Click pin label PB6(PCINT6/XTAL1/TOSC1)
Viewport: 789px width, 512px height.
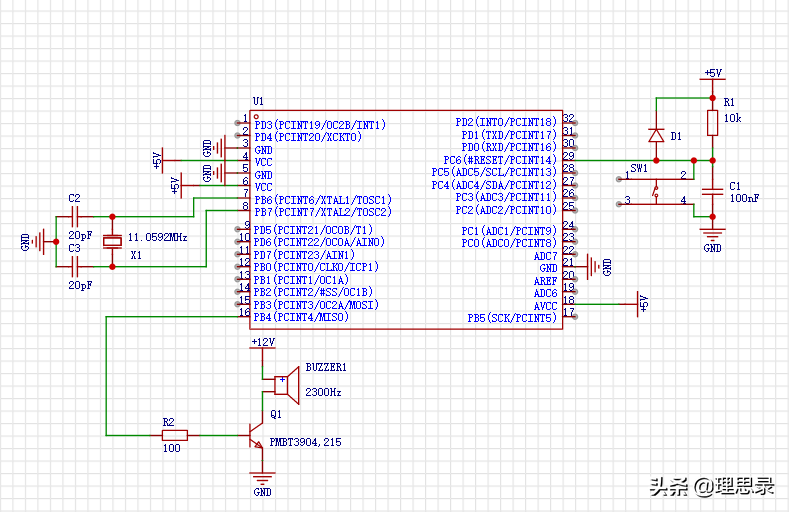323,200
